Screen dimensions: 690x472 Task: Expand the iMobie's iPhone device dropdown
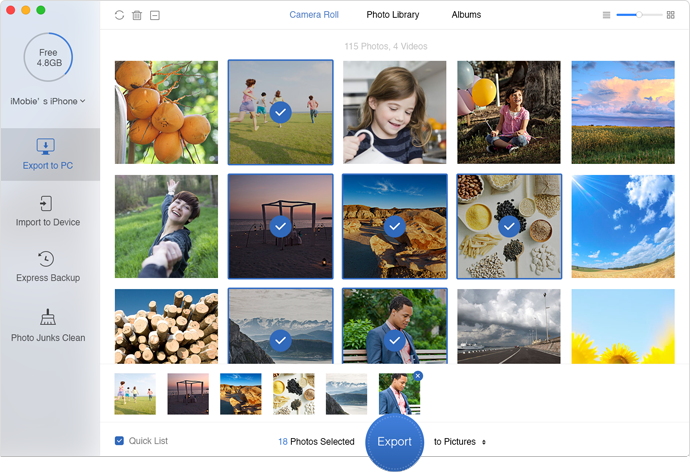(48, 101)
